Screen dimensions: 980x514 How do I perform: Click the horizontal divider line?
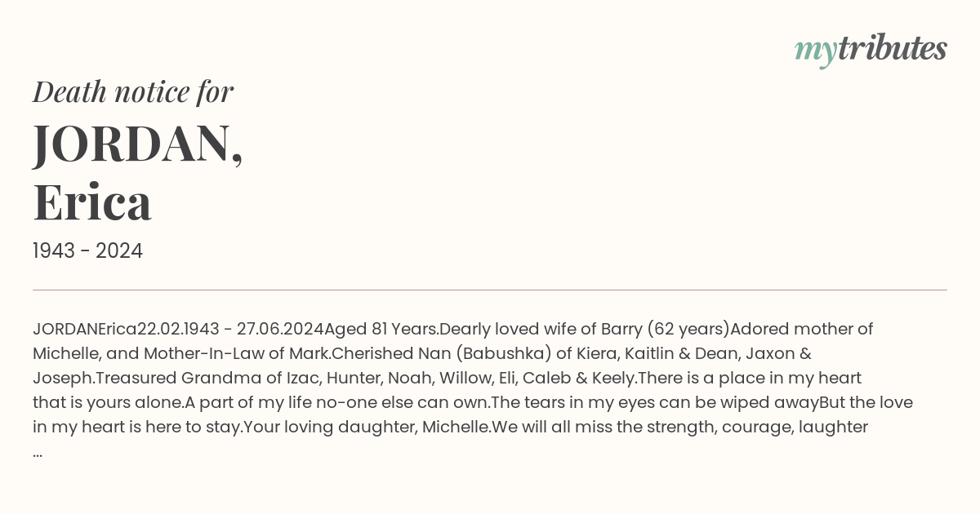pyautogui.click(x=490, y=290)
